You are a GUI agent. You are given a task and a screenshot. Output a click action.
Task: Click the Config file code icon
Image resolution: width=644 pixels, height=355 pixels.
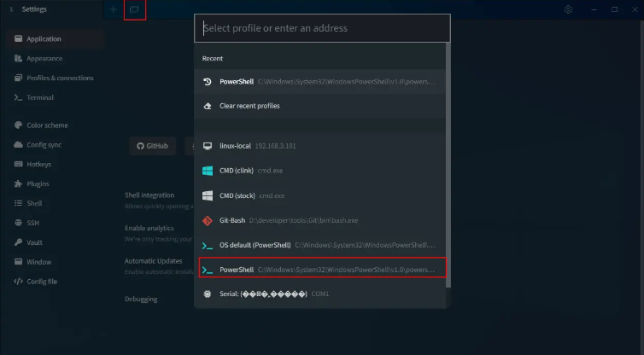coord(18,281)
